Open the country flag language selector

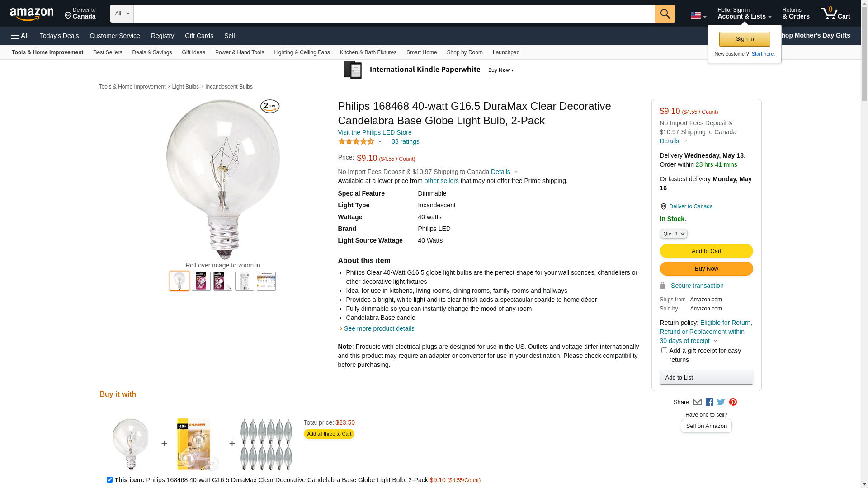[698, 16]
